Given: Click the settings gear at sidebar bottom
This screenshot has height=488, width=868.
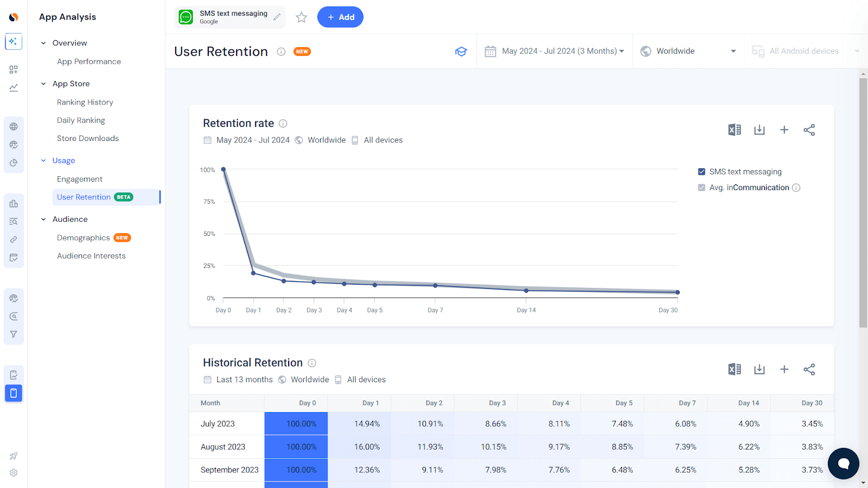Looking at the screenshot, I should tap(13, 473).
